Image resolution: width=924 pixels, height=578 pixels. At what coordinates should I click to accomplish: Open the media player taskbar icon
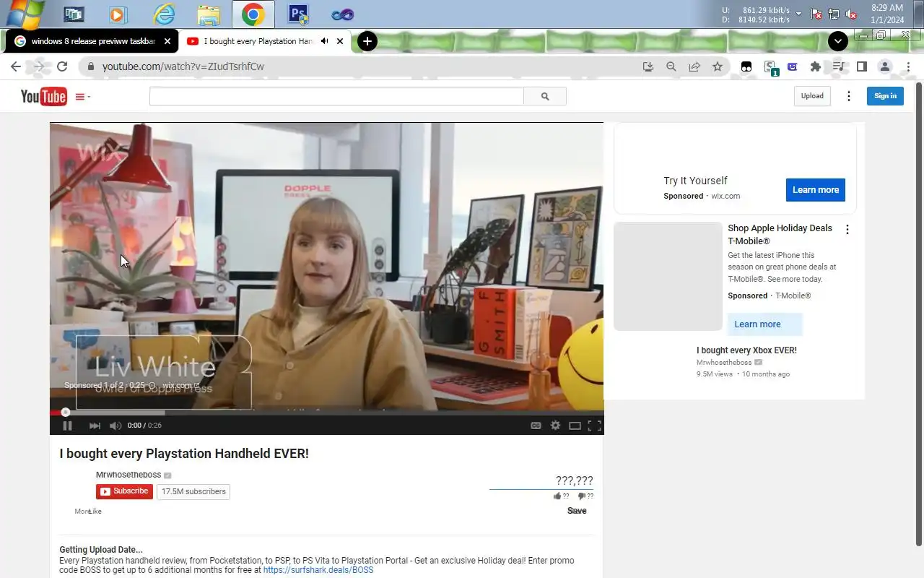click(x=118, y=14)
